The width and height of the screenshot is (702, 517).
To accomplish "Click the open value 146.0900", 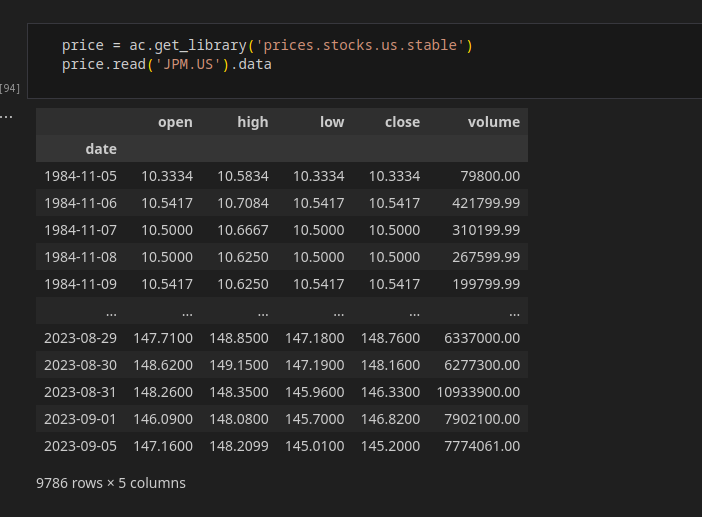I will 163,419.
